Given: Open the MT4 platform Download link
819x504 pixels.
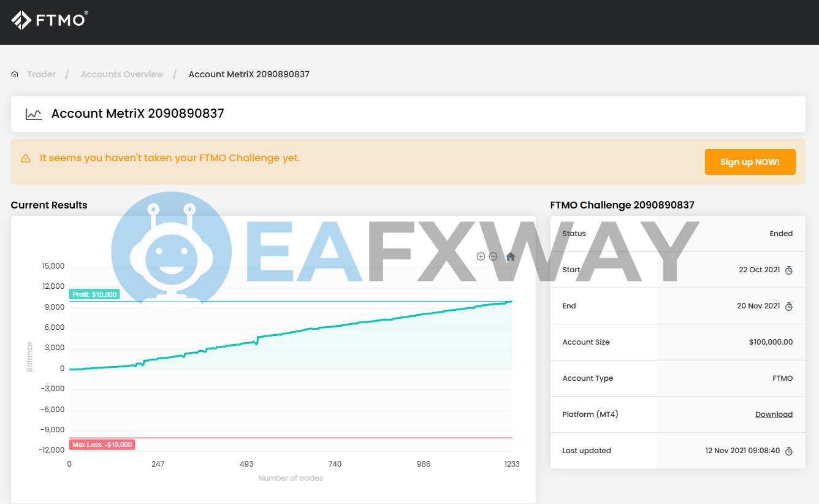Looking at the screenshot, I should tap(774, 414).
